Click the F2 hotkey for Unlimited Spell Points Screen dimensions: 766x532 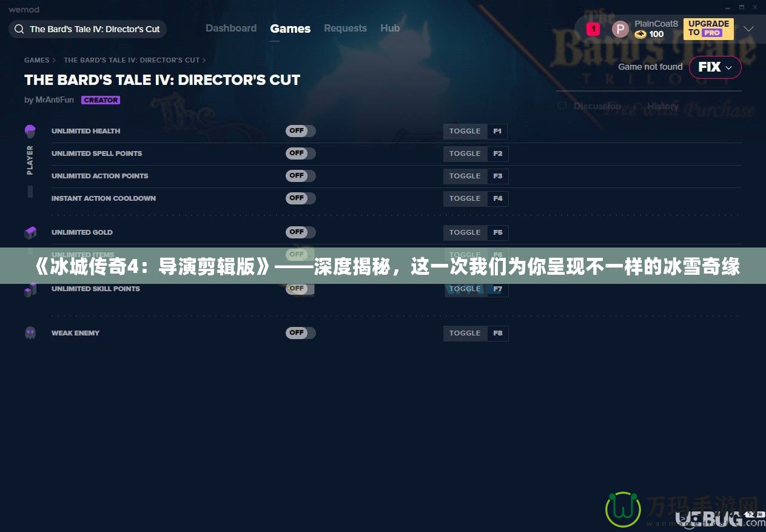click(498, 153)
